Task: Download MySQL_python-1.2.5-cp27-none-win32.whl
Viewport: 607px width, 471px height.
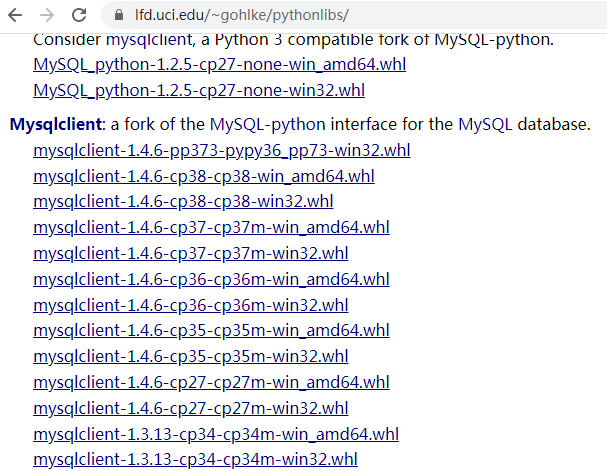Action: click(199, 90)
